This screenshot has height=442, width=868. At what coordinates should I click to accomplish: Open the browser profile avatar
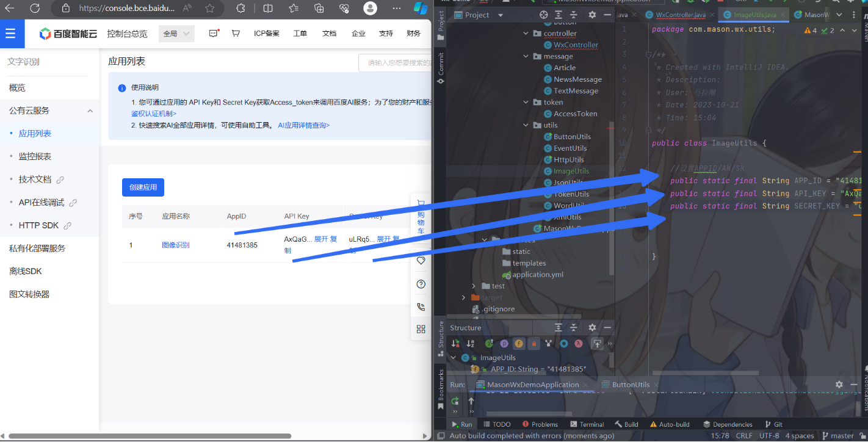tap(370, 9)
